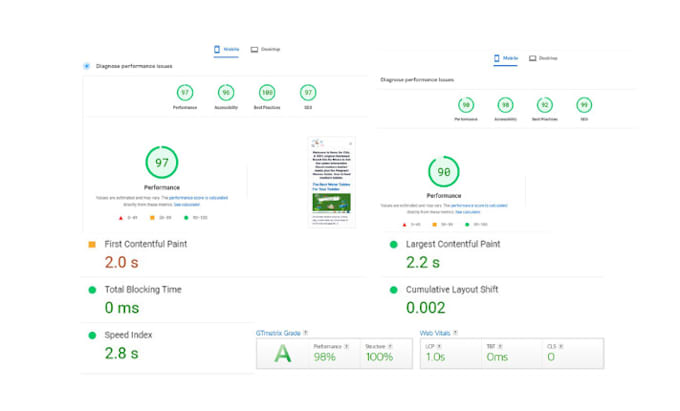The width and height of the screenshot is (680, 411).
Task: Click the 96 Accessibility score circle
Action: click(x=226, y=92)
